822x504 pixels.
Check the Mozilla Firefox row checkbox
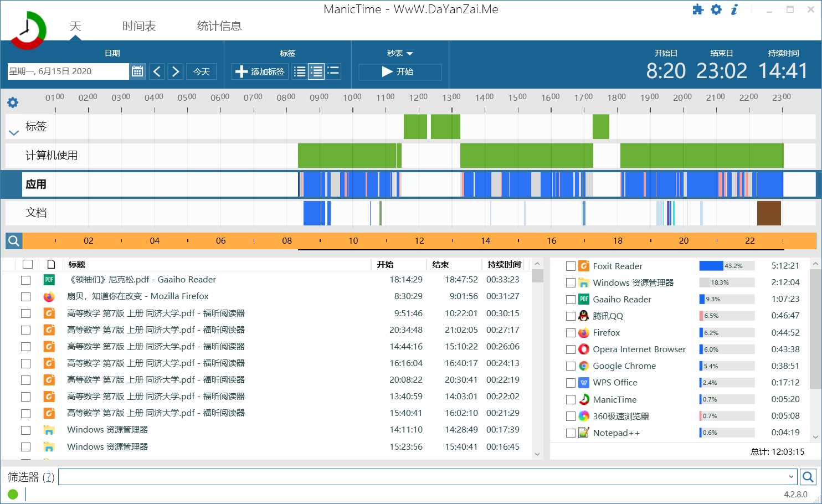point(25,297)
